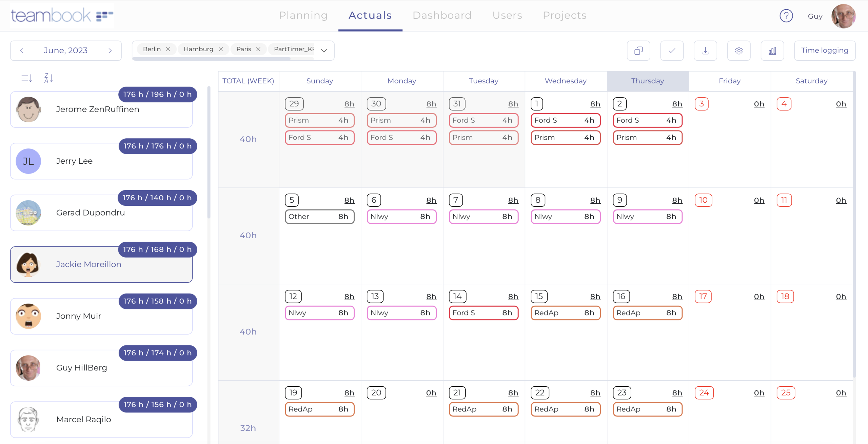
Task: Click the Time logging button
Action: [x=824, y=51]
